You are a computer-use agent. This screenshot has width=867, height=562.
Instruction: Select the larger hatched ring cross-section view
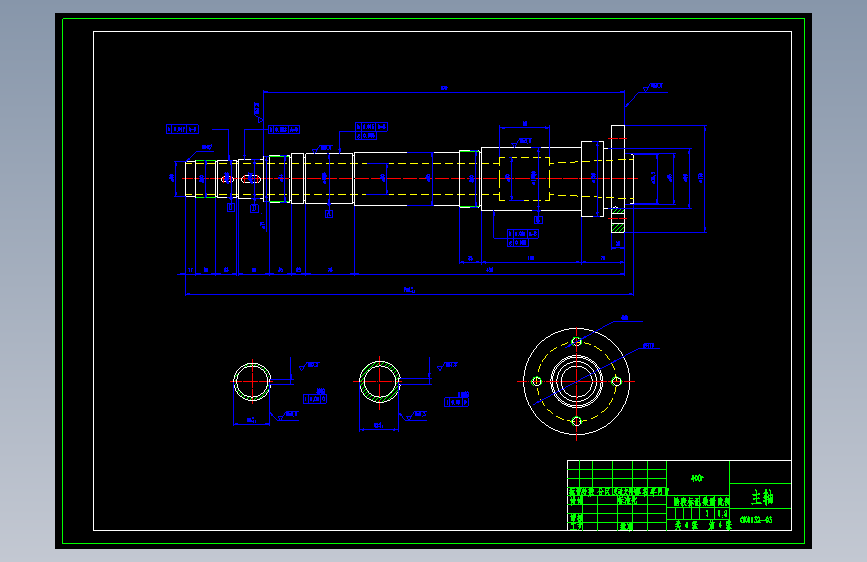(379, 382)
